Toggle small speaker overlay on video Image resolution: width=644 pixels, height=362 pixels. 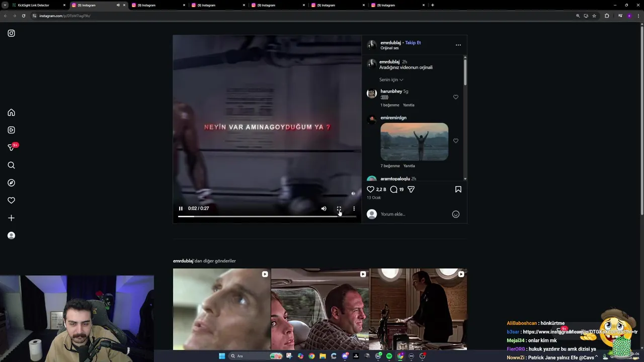(353, 193)
